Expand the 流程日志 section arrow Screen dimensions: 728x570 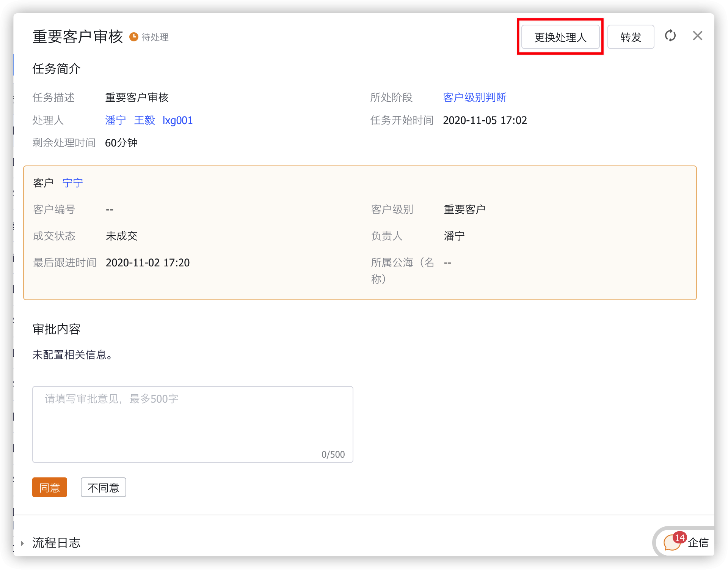point(22,543)
